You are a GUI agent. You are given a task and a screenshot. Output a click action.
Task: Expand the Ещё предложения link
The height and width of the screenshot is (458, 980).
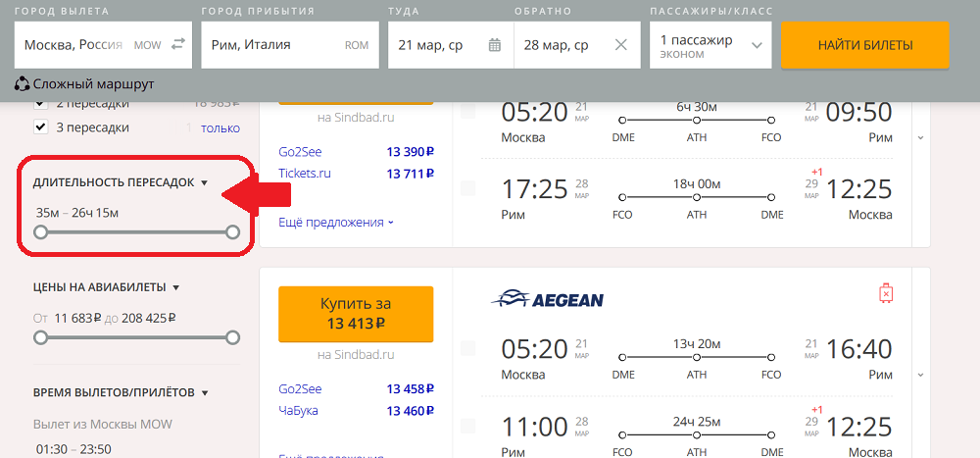pyautogui.click(x=336, y=222)
